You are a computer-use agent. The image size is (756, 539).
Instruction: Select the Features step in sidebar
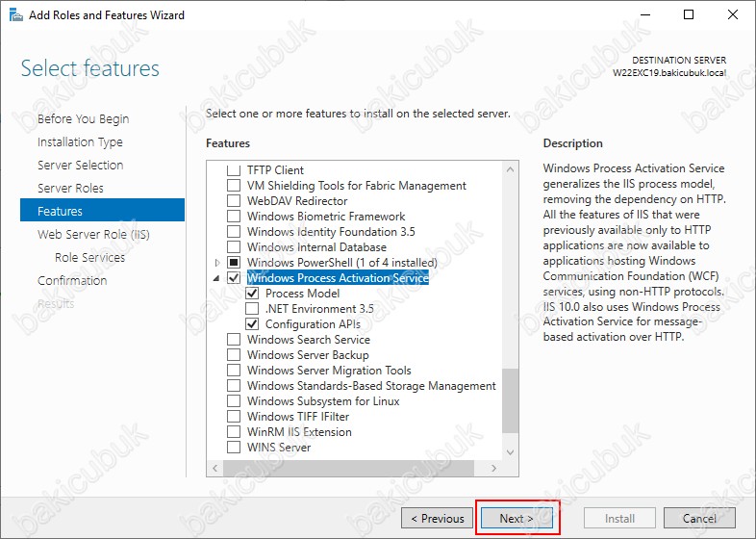click(102, 210)
